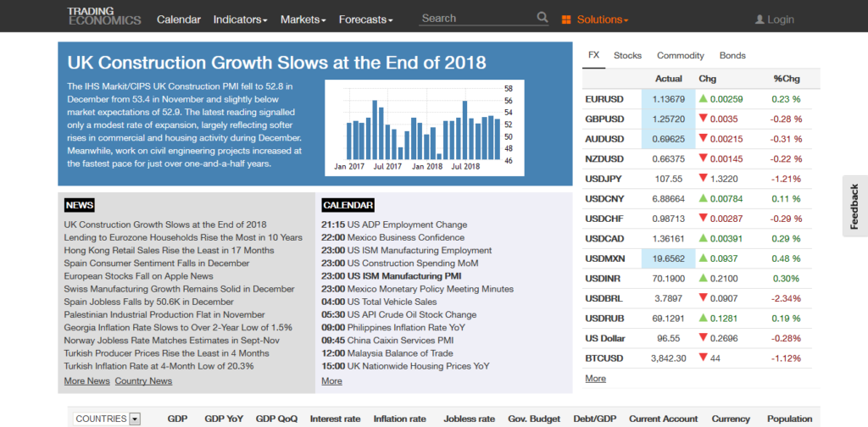
Task: Switch to the Bonds tab
Action: [x=732, y=55]
